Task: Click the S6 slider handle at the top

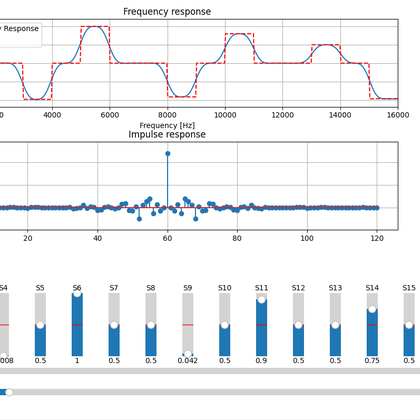Action: click(x=77, y=293)
